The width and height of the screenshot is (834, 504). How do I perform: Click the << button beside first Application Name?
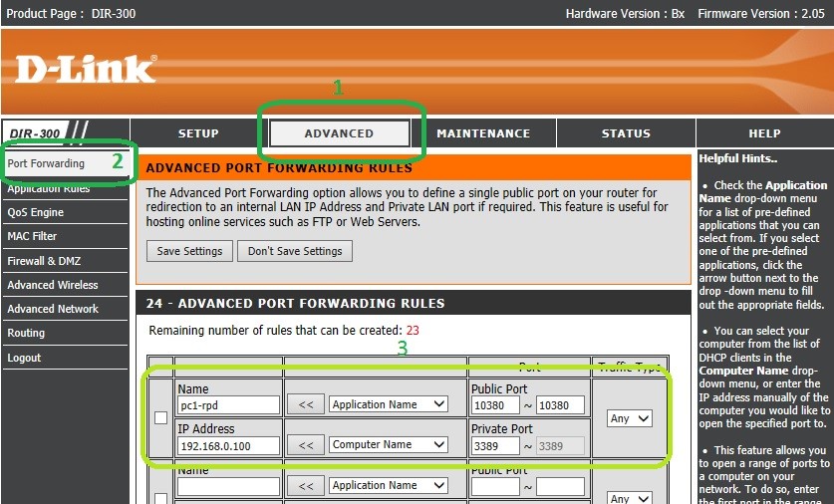click(x=306, y=404)
